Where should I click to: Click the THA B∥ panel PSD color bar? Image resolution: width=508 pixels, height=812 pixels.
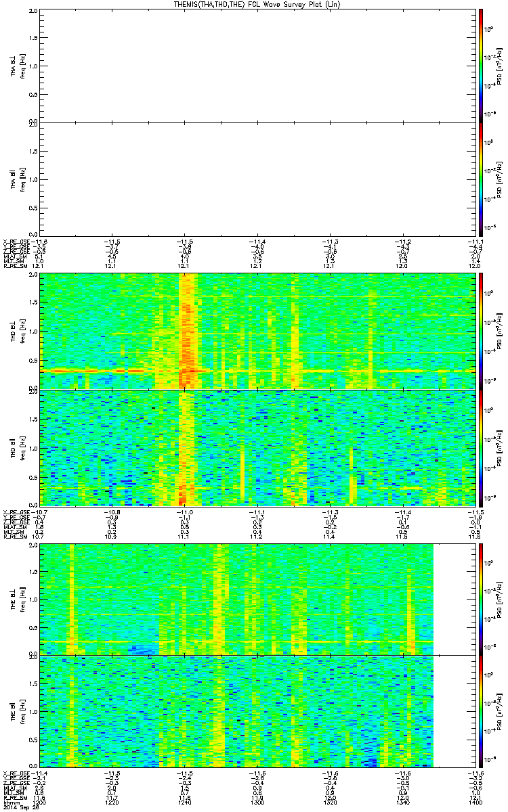(480, 179)
